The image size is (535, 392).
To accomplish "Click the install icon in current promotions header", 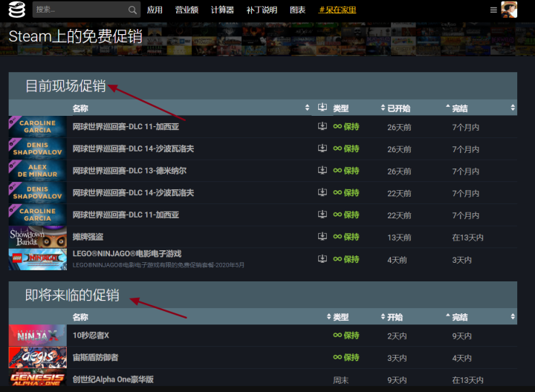I will tap(322, 108).
